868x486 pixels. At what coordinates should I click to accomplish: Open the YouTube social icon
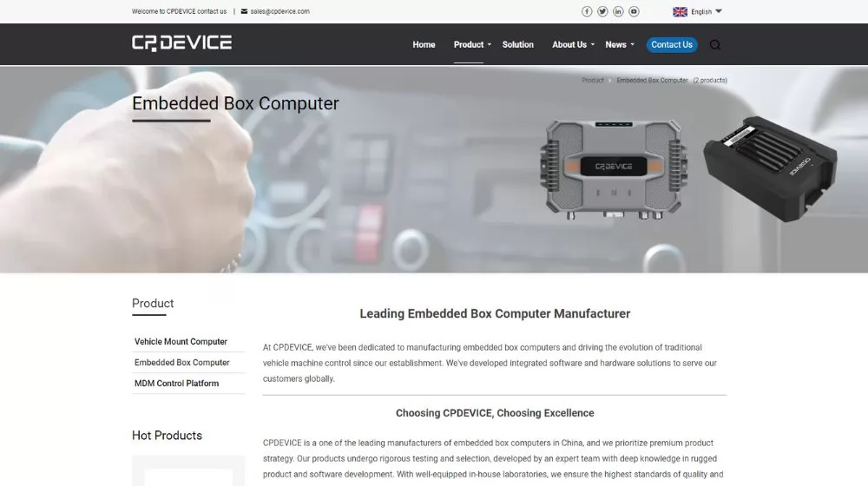(634, 11)
